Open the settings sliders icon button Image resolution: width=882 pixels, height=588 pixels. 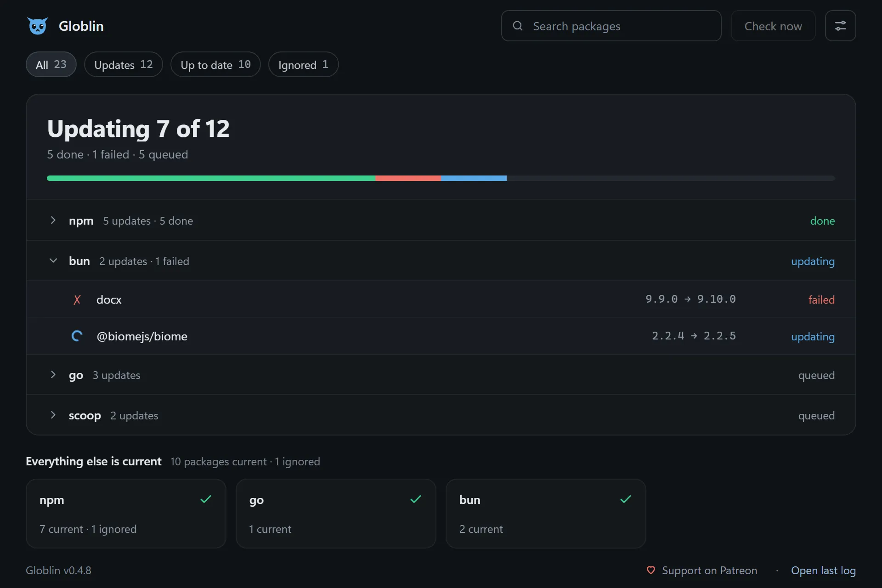click(840, 26)
